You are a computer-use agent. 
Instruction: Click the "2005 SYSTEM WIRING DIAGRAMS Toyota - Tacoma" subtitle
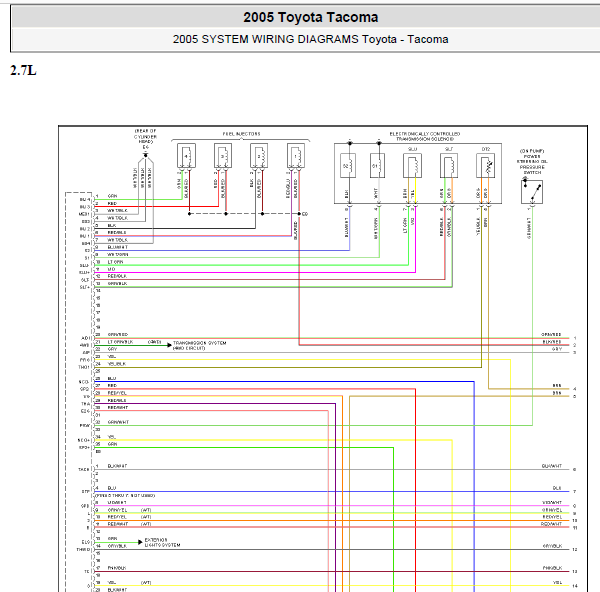(310, 39)
